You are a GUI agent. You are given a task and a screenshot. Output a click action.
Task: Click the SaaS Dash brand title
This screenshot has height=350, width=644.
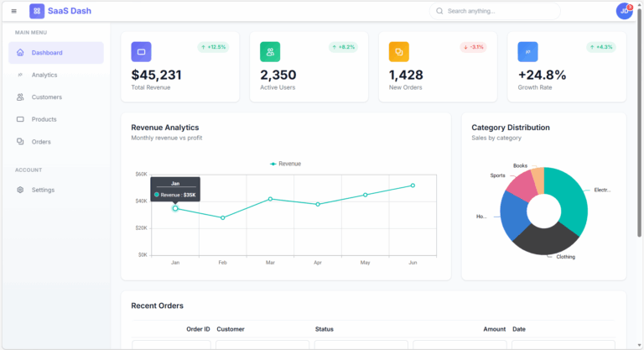70,11
